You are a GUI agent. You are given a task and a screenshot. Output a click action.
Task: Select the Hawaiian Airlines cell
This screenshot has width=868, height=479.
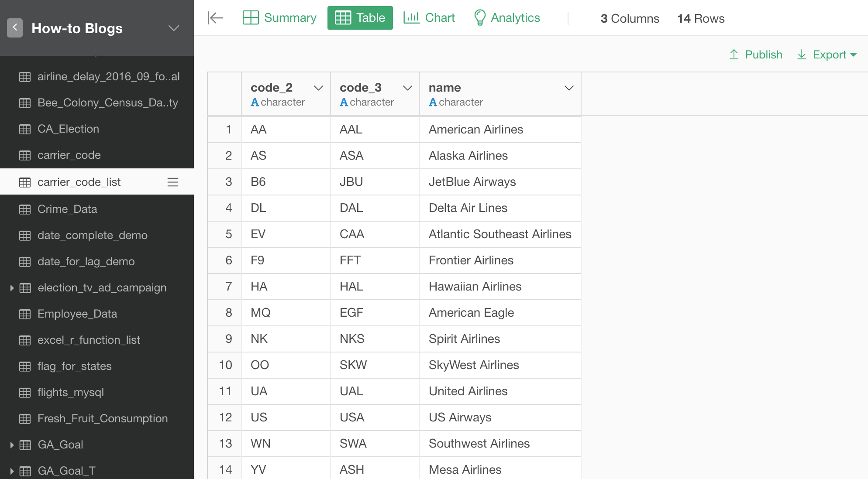pos(500,287)
